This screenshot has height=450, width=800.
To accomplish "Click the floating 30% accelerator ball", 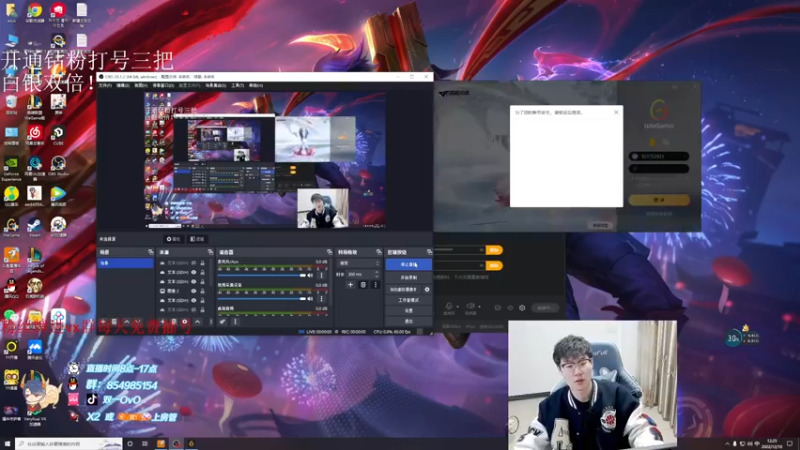I will (733, 338).
